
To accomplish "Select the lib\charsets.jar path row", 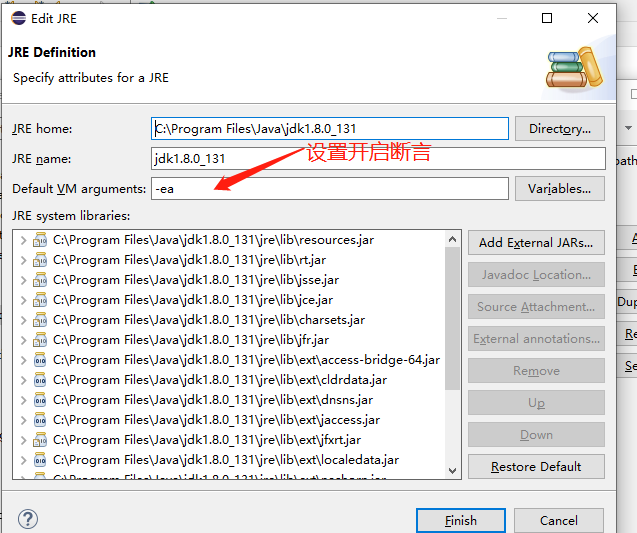I will pyautogui.click(x=209, y=320).
